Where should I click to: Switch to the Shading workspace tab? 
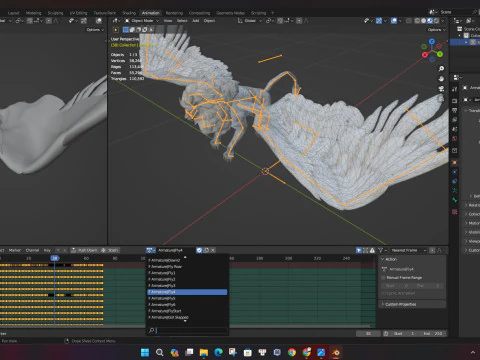129,13
